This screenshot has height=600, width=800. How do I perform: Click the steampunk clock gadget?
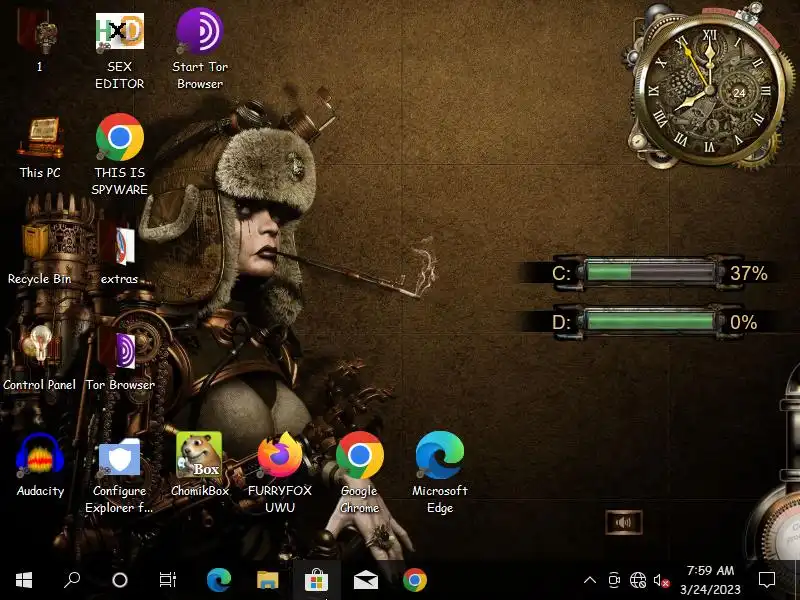[708, 88]
